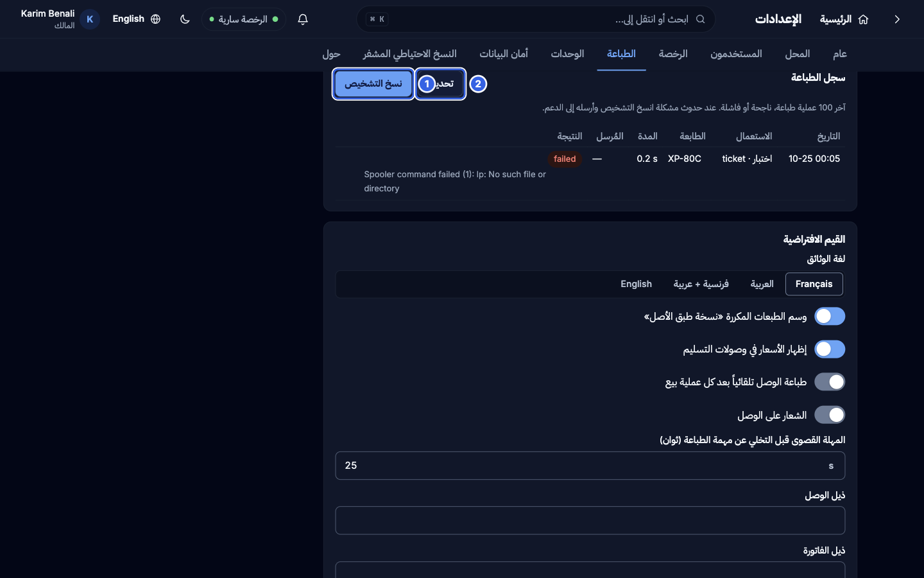This screenshot has width=924, height=578.
Task: Open the عام tab
Action: point(840,54)
